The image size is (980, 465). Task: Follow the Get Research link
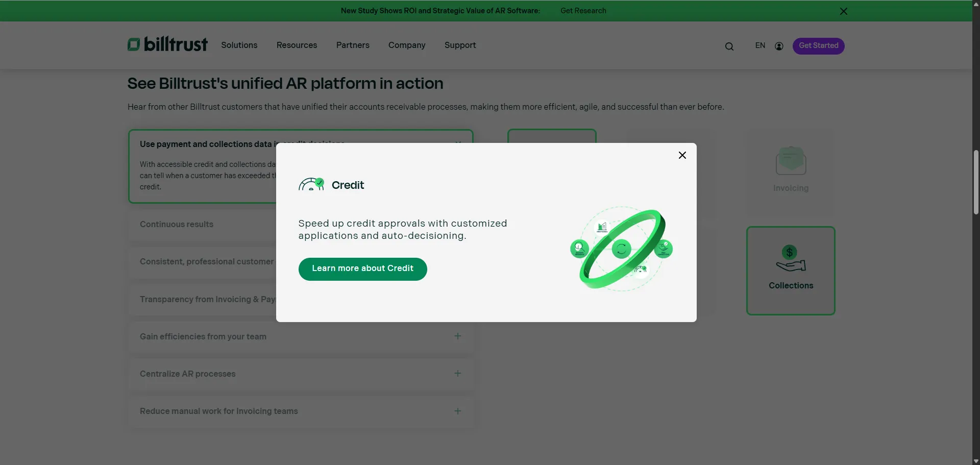click(x=583, y=11)
